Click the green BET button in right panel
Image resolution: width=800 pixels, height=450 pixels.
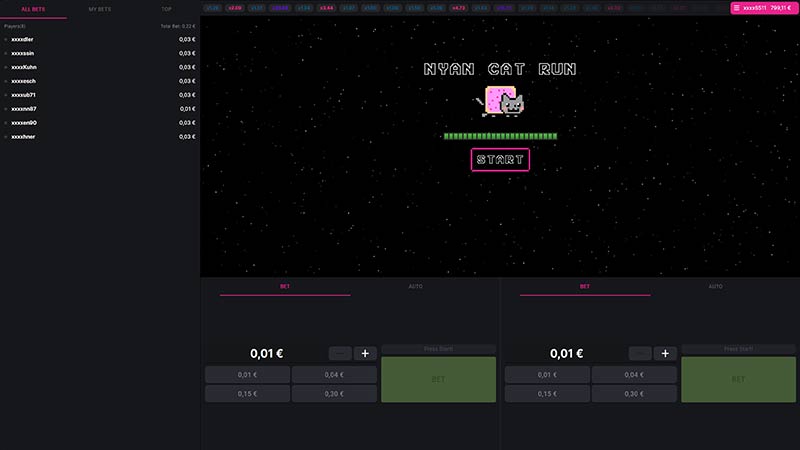click(738, 380)
